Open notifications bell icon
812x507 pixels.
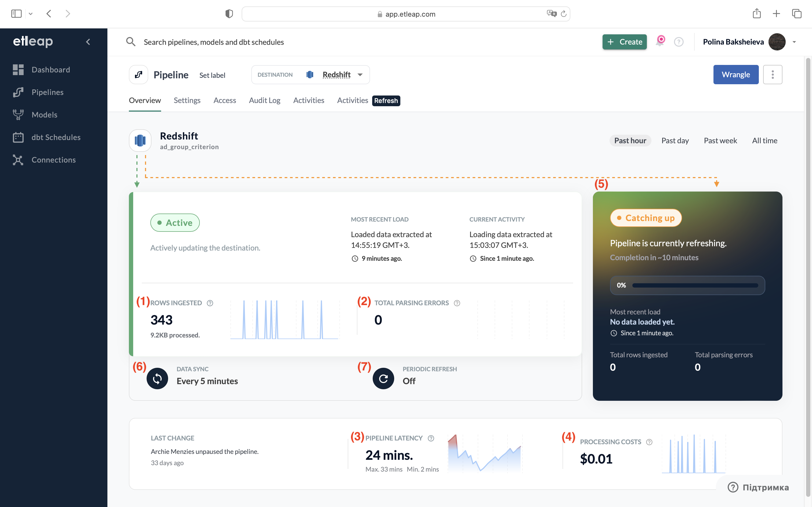point(660,42)
